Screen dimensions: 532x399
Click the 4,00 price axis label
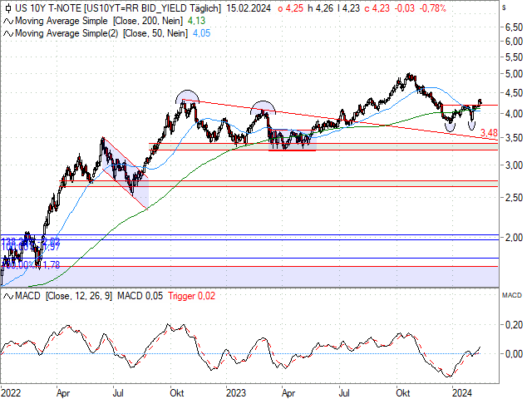click(514, 114)
